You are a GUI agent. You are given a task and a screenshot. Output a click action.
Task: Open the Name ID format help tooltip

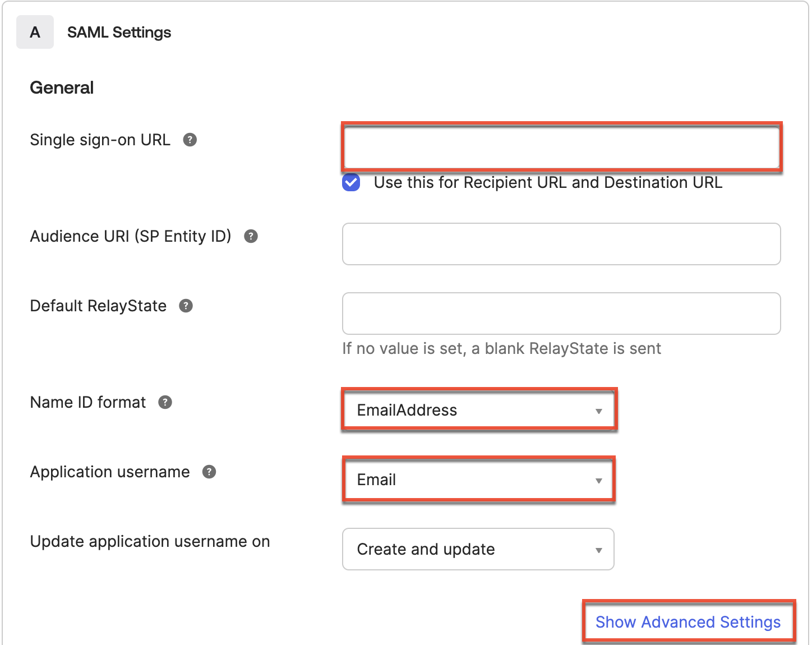pos(164,402)
